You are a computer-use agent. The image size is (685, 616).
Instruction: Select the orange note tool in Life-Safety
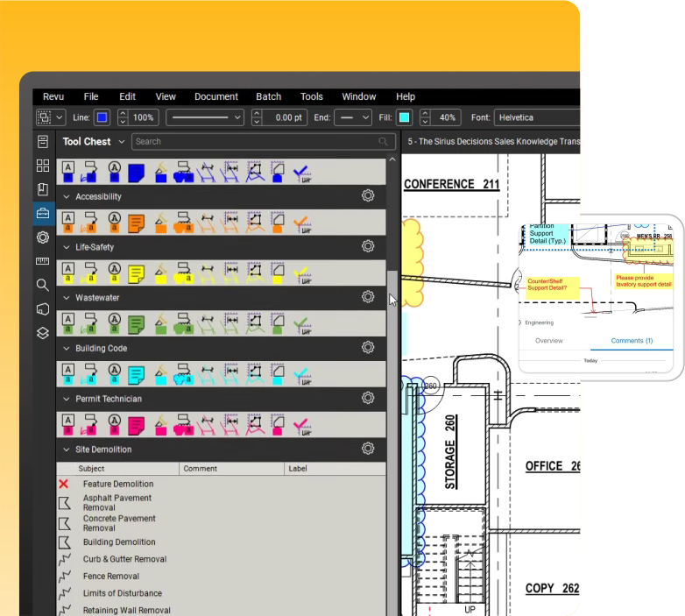click(x=137, y=223)
